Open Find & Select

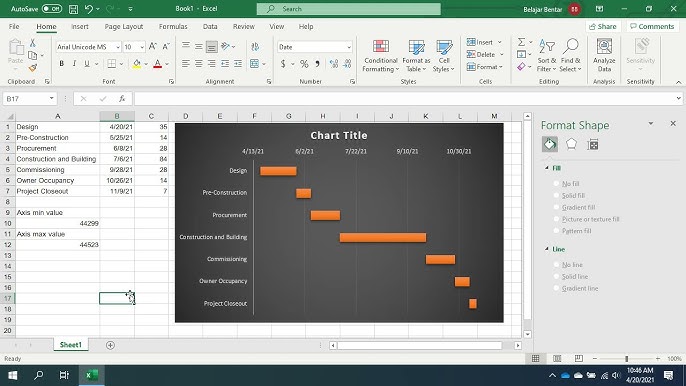coord(570,56)
